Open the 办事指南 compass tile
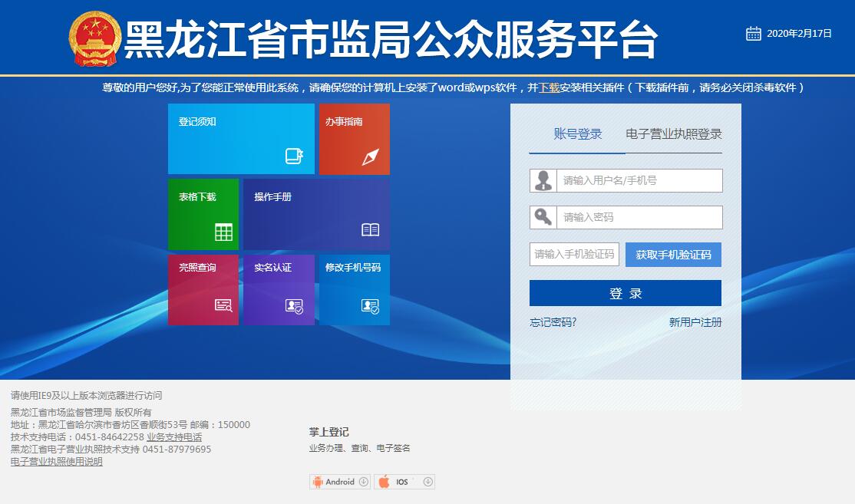 (354, 139)
